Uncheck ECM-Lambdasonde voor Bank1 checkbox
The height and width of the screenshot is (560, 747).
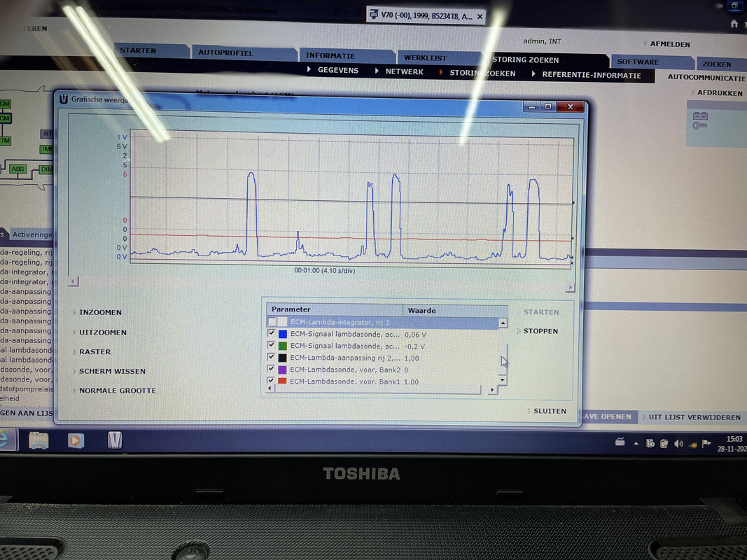click(x=272, y=381)
